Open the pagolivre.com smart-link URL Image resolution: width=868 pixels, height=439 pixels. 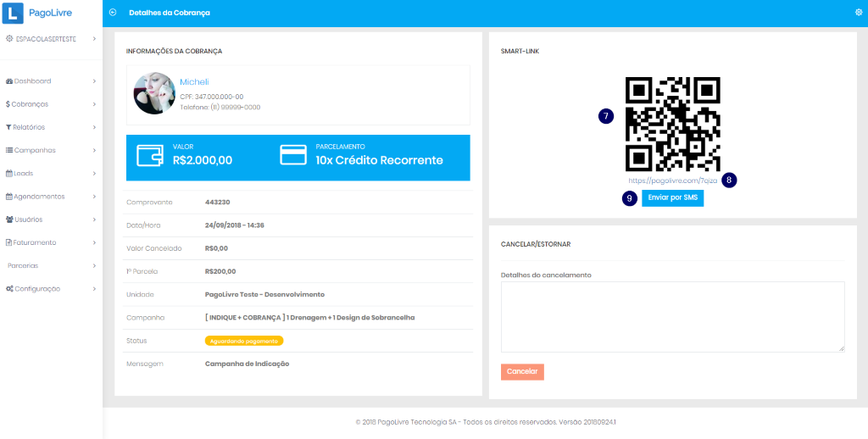pos(672,181)
